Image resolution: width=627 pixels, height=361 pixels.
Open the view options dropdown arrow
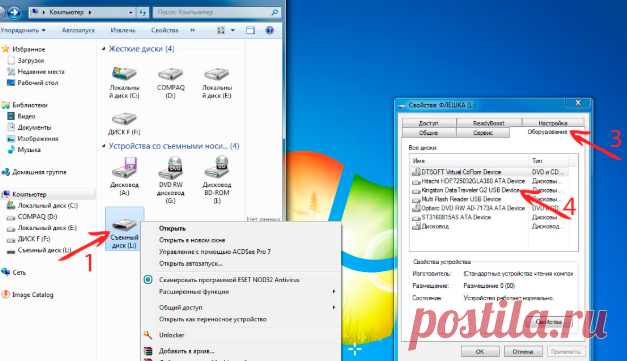[x=233, y=30]
